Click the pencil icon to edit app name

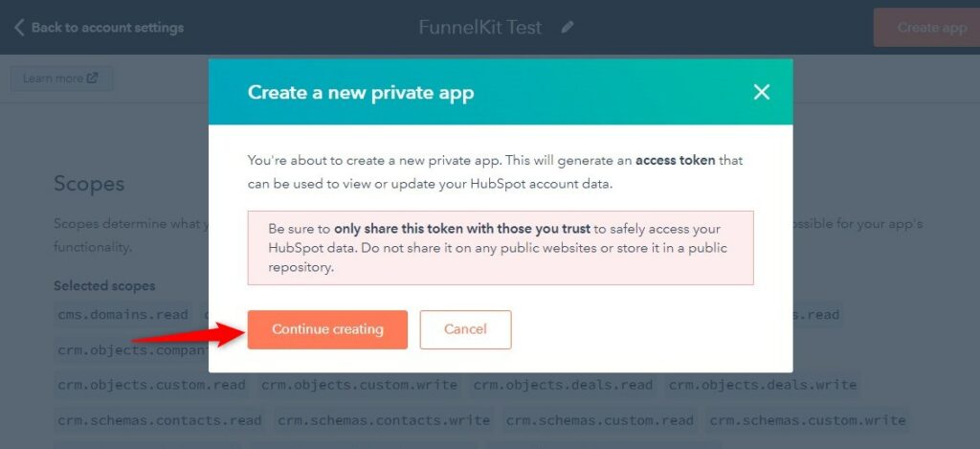567,28
